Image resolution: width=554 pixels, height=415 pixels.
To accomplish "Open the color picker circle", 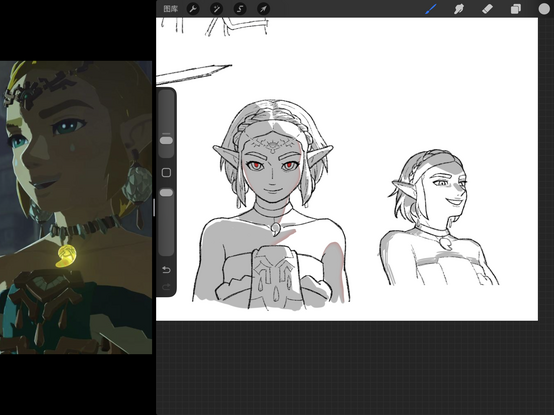I will pos(544,9).
